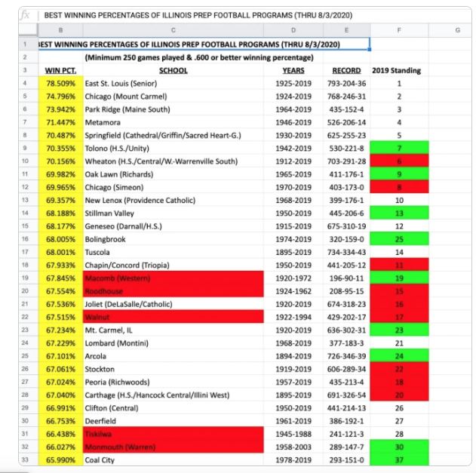Image resolution: width=476 pixels, height=473 pixels.
Task: Click the WIN PCT. header cell
Action: pyautogui.click(x=60, y=70)
